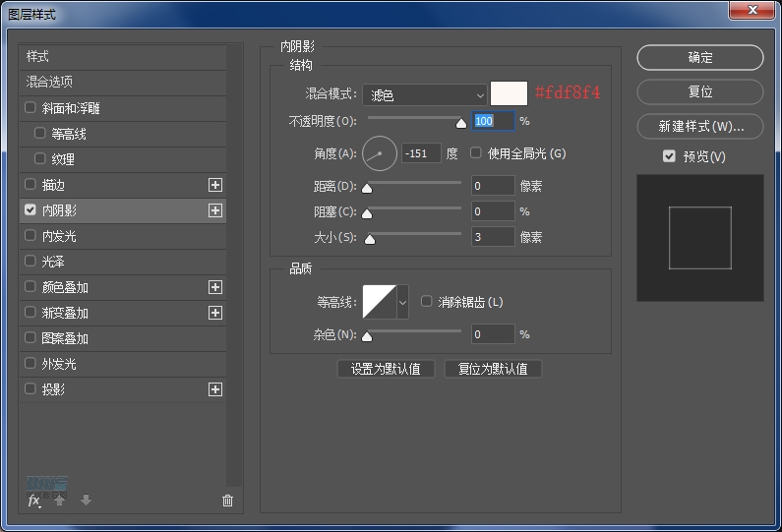Close the 图层样式 dialog window
This screenshot has width=782, height=532.
752,10
